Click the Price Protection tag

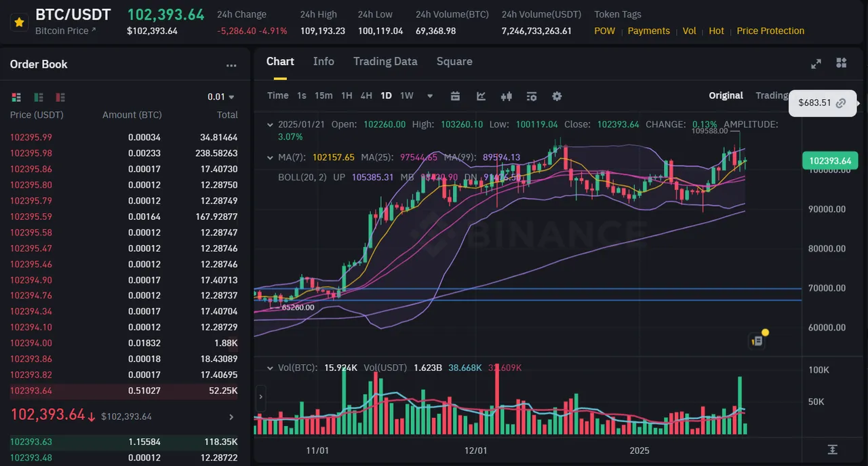[x=770, y=31]
